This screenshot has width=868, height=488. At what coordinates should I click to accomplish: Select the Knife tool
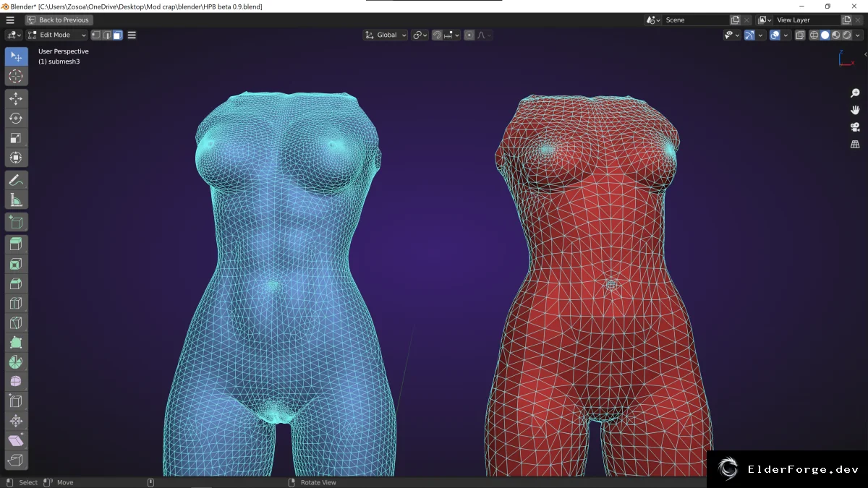[16, 322]
